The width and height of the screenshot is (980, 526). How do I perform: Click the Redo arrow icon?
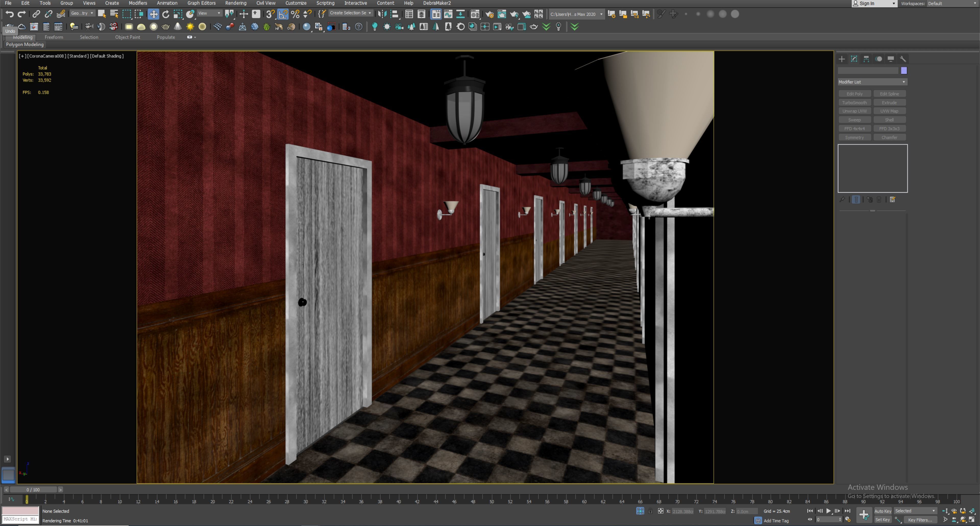point(22,14)
